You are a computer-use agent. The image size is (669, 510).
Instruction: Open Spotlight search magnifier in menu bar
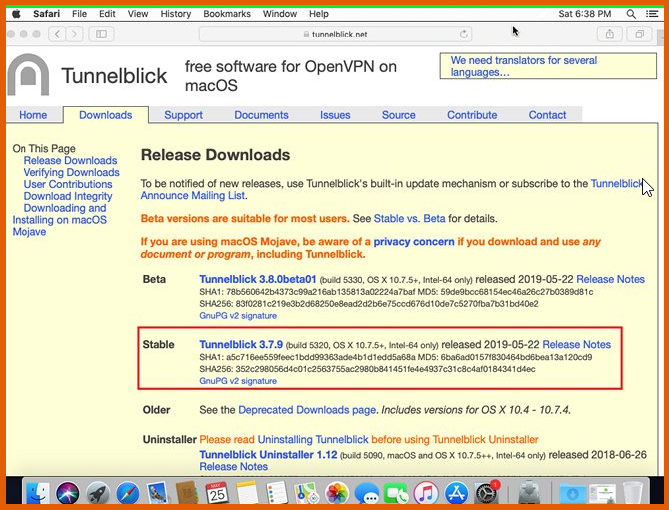tap(631, 14)
